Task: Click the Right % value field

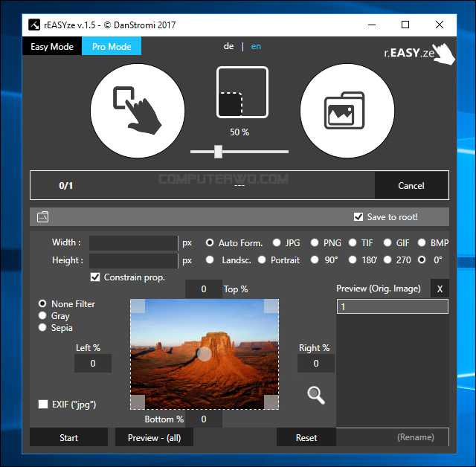Action: 316,363
